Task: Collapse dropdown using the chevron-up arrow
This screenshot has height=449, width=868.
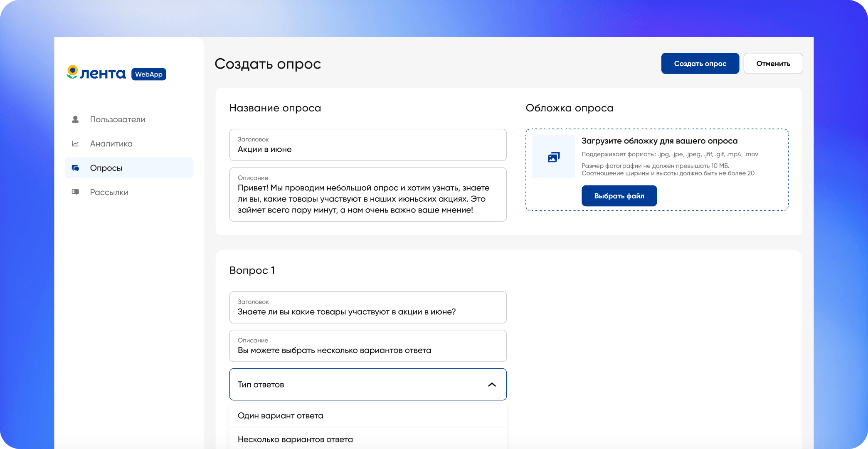Action: click(492, 385)
